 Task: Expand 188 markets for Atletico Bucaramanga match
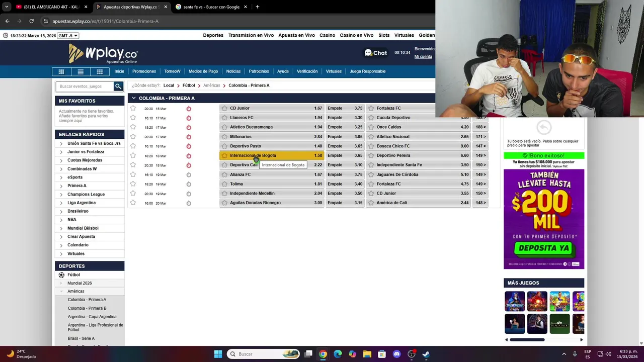point(480,127)
